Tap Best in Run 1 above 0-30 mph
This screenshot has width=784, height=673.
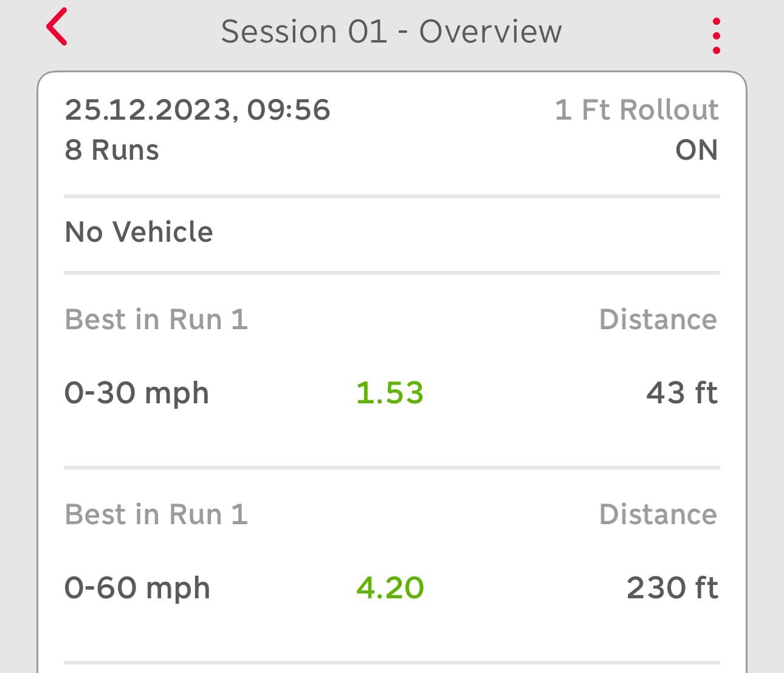click(156, 319)
